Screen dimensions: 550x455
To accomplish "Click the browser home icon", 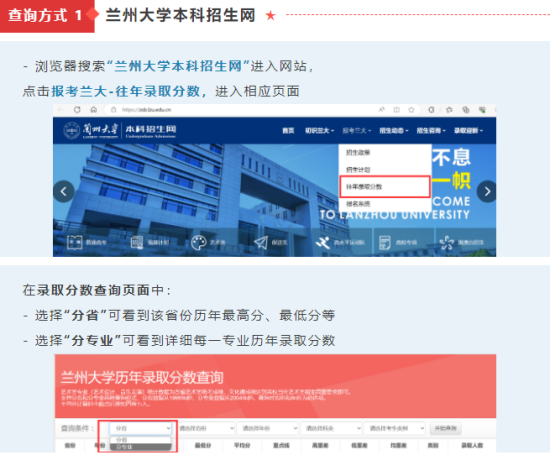I will click(93, 110).
